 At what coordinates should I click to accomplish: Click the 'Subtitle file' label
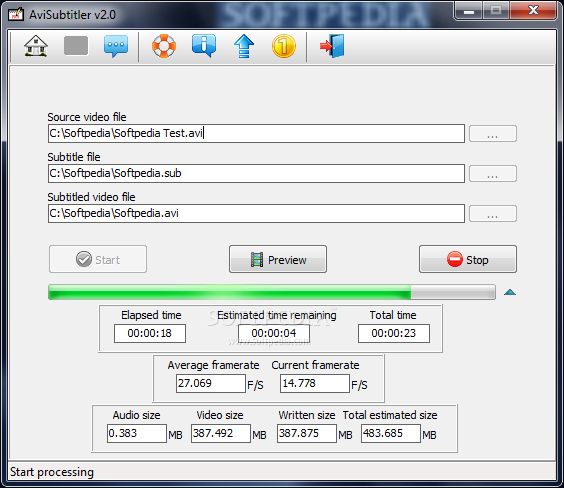click(x=74, y=157)
